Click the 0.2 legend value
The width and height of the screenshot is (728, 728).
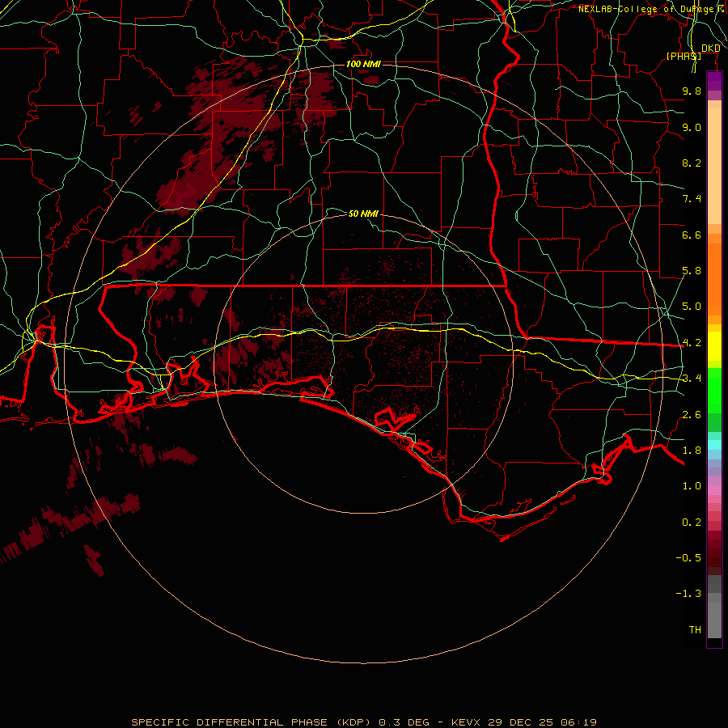coord(692,523)
